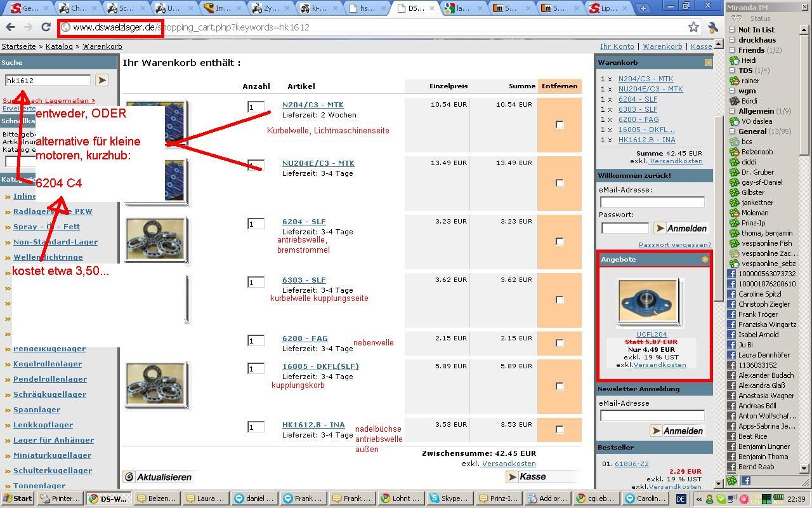This screenshot has width=812, height=508.
Task: Click the Miranda contact list scrollbar down arrow
Action: pyautogui.click(x=804, y=468)
